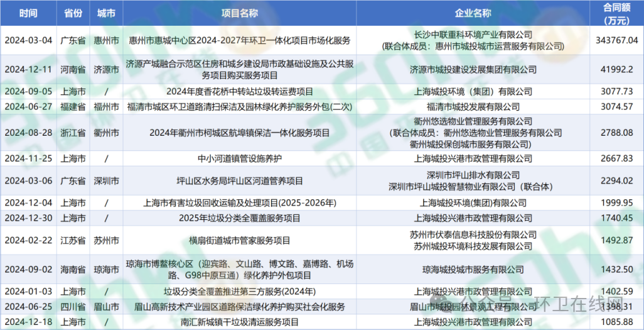Click the 福建省 province cell
The image size is (644, 330).
(72, 107)
